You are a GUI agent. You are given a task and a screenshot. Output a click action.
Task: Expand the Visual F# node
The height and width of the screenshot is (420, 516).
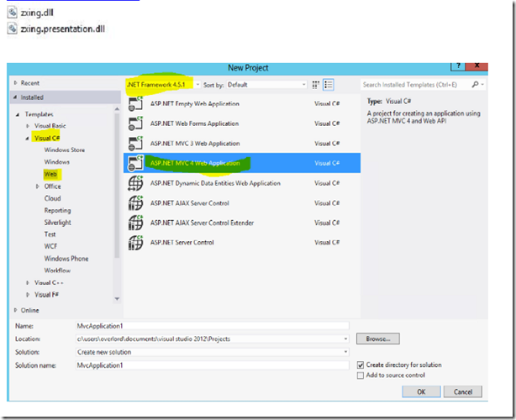coord(28,295)
